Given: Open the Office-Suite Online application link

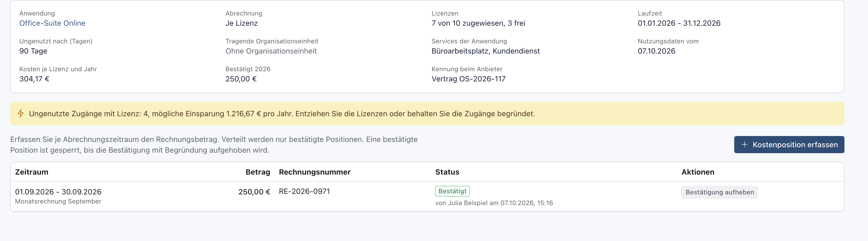Looking at the screenshot, I should [52, 23].
